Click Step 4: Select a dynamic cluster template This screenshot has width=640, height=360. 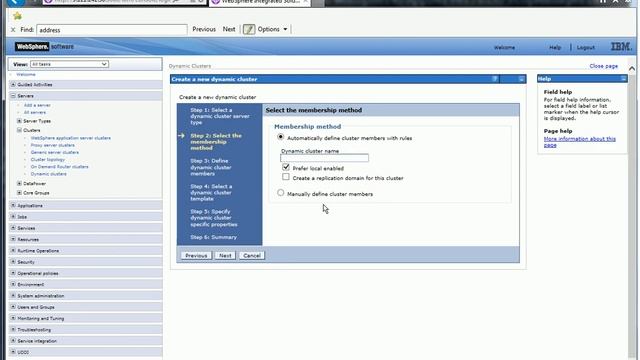211,193
